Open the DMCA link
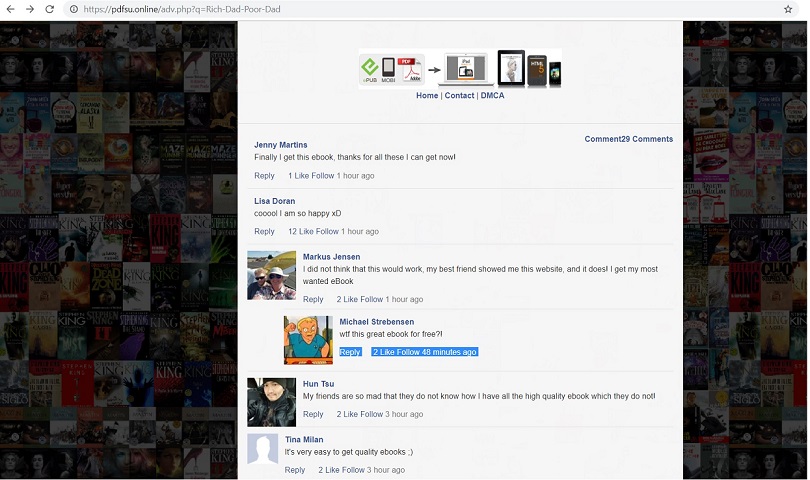810x480 pixels. (x=492, y=96)
